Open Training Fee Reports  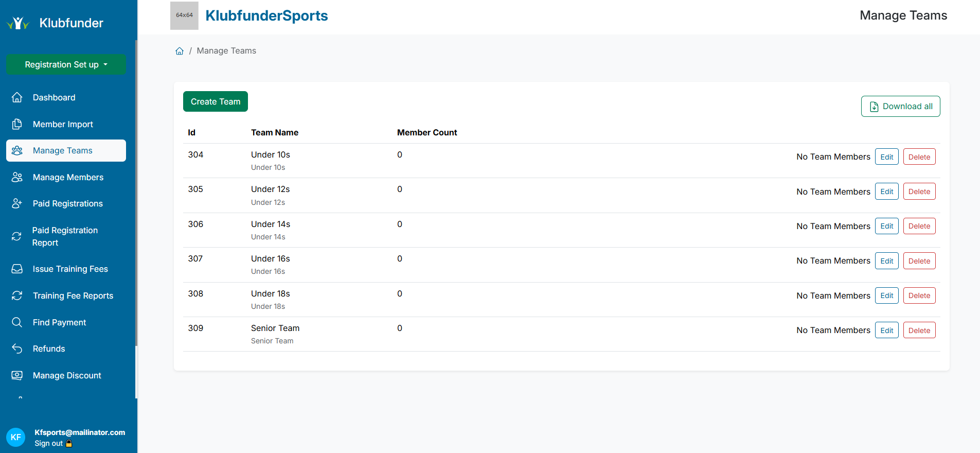(x=73, y=295)
